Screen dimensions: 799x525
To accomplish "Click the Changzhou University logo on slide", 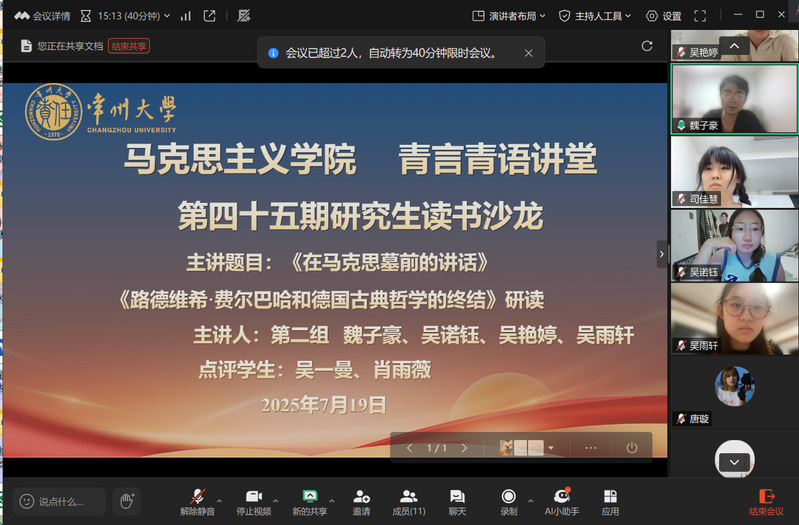I will (x=100, y=112).
